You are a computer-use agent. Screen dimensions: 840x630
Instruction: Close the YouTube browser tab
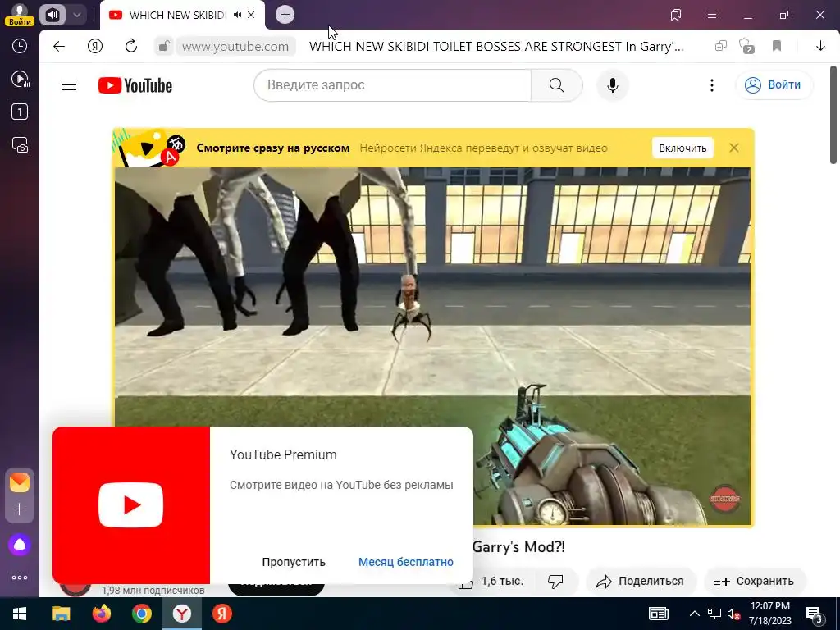[x=251, y=15]
